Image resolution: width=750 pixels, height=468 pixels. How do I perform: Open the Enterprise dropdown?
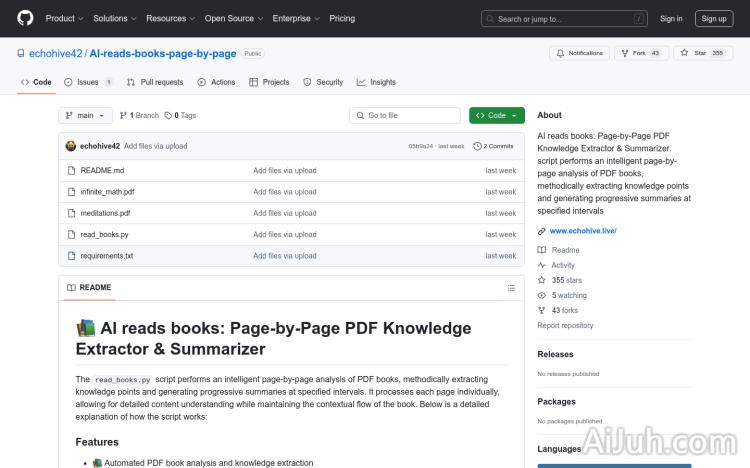coord(296,18)
